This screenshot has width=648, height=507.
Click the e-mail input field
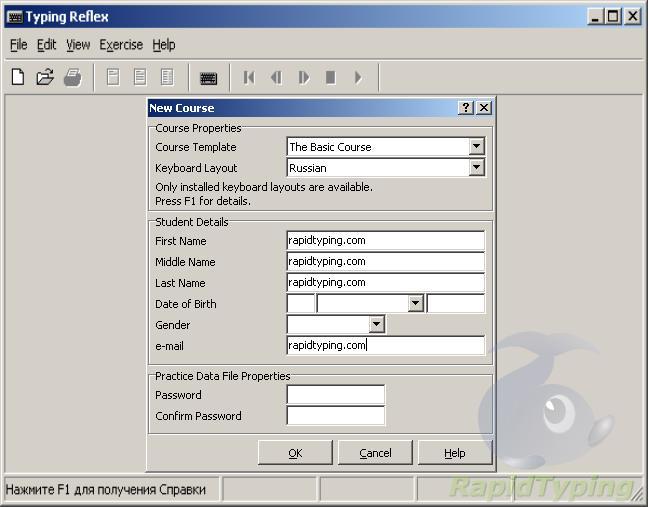[386, 345]
